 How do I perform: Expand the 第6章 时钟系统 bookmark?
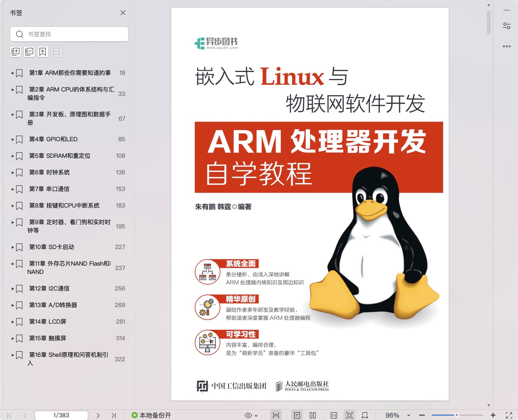12,172
